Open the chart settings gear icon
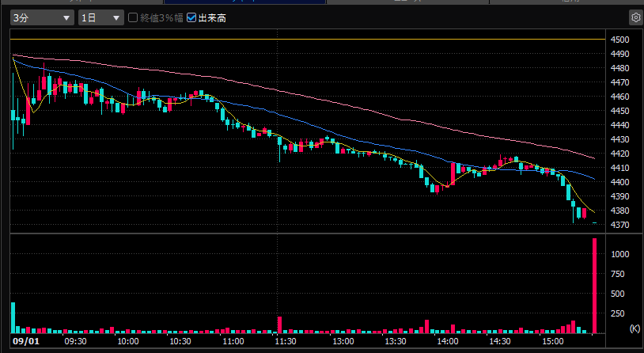This screenshot has width=644, height=353. click(636, 17)
